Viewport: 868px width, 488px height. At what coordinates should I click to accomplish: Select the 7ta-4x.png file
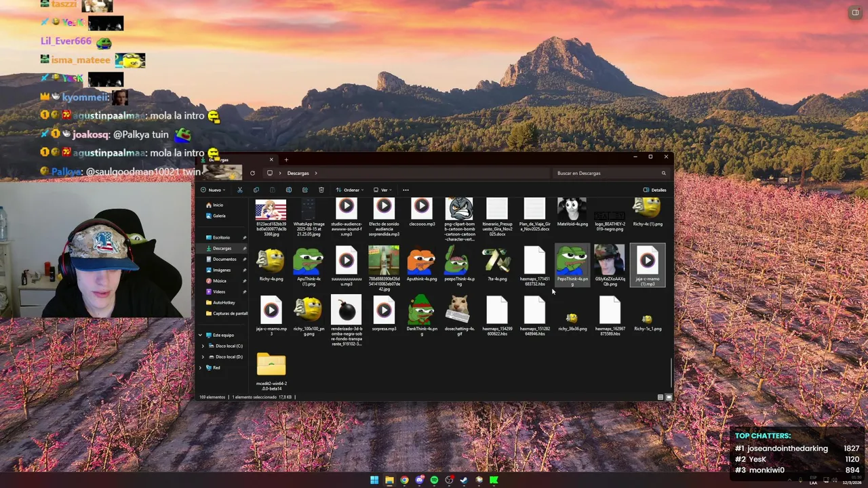pos(497,264)
